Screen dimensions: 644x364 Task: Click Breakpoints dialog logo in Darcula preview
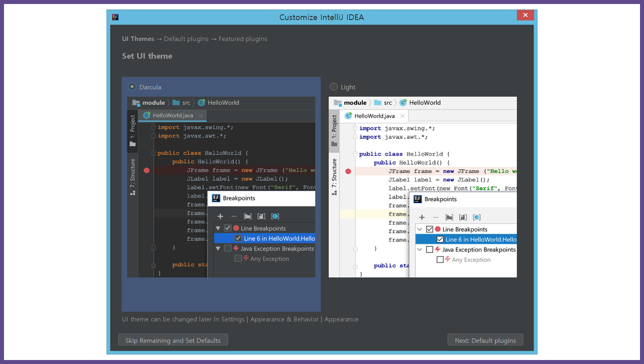coord(216,198)
